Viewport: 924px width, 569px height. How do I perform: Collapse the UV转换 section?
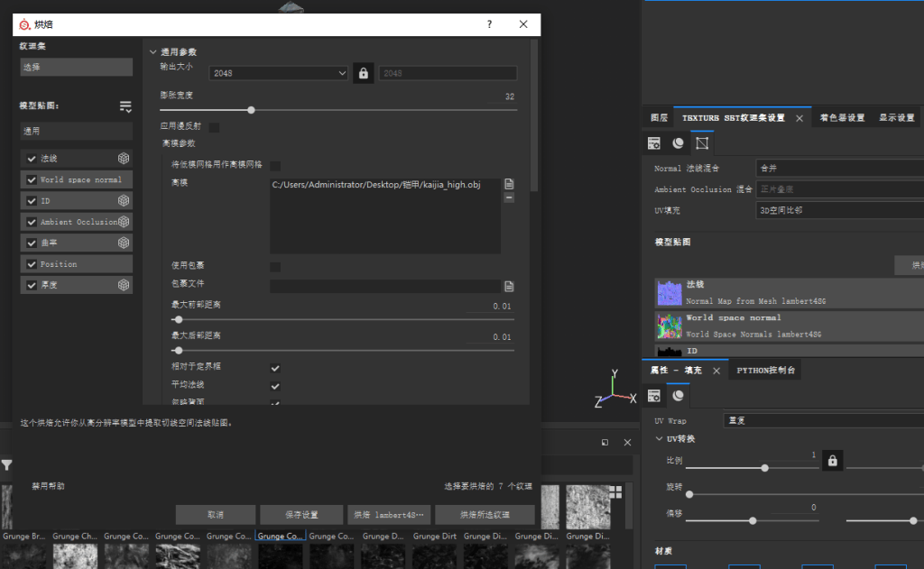(x=659, y=439)
